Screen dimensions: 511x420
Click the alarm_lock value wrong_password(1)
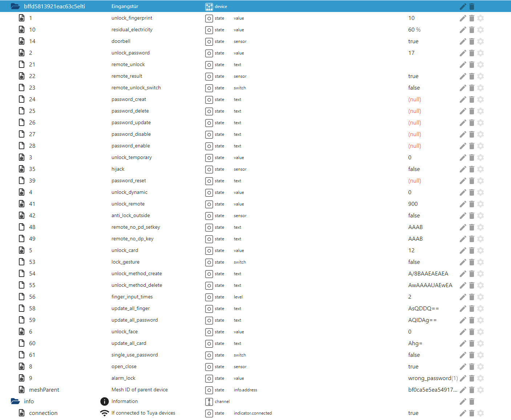pyautogui.click(x=433, y=378)
